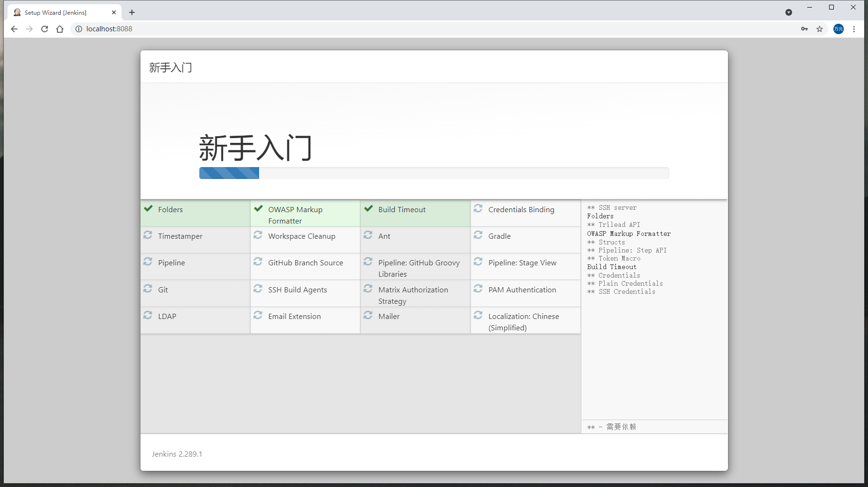This screenshot has height=487, width=868.
Task: Click the Email Extension label
Action: coord(295,316)
